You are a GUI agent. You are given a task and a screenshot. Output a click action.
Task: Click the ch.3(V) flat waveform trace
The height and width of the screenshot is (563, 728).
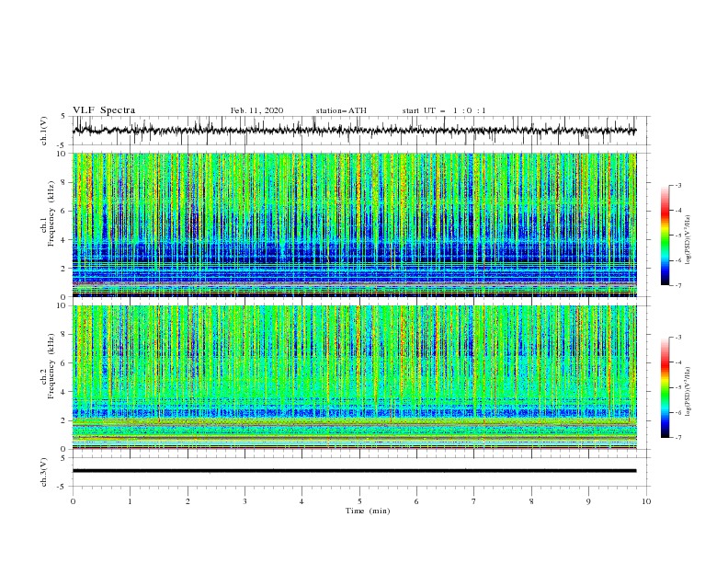358,470
